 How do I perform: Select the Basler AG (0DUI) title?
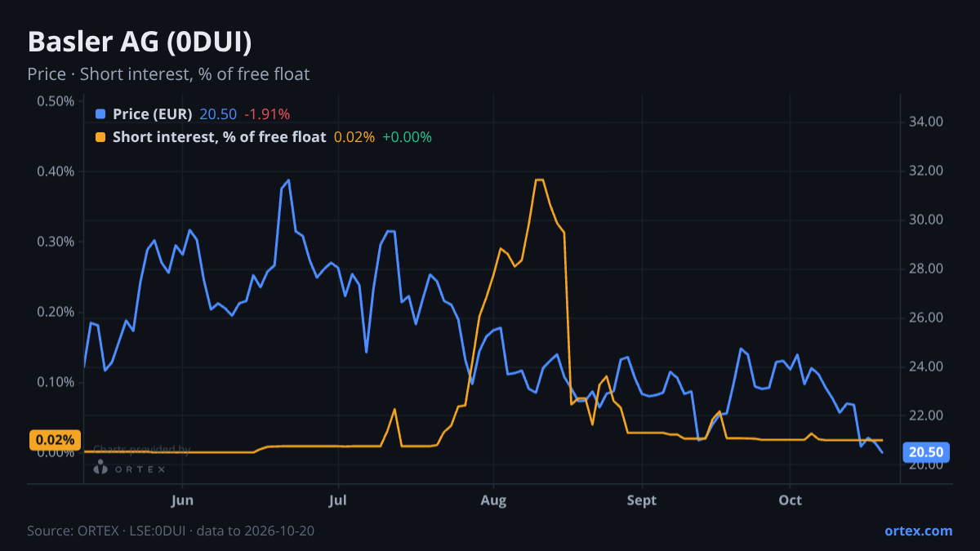[x=140, y=42]
